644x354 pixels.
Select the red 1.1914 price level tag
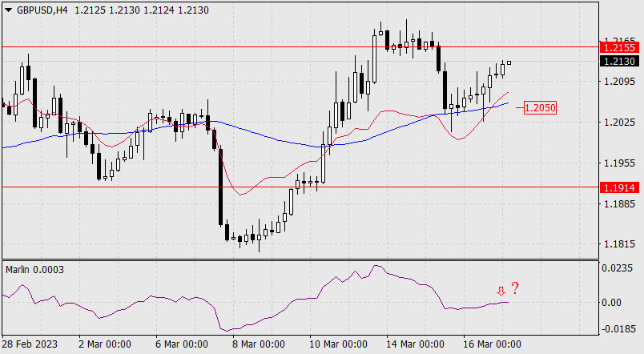pos(620,187)
